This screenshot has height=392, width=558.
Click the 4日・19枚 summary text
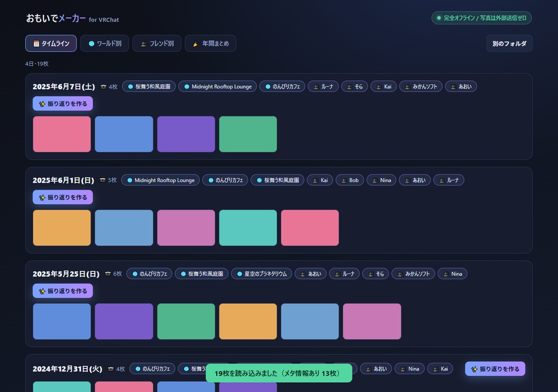37,64
